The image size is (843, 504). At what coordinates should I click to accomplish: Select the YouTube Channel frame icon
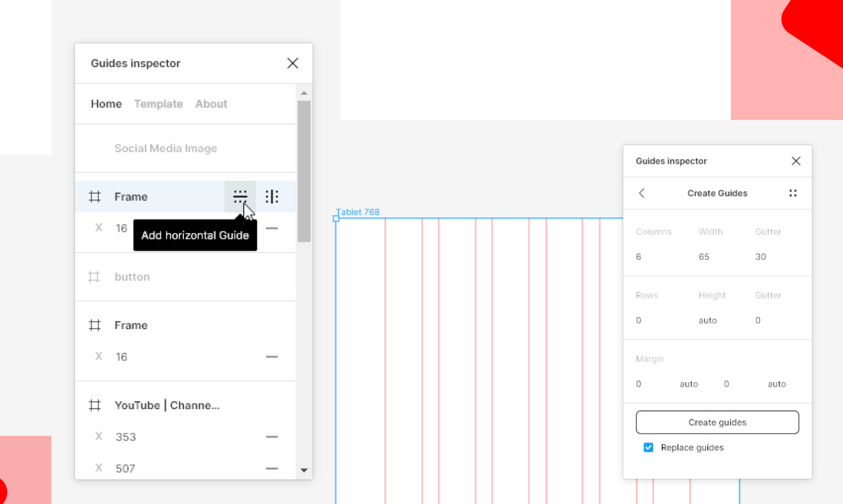[x=95, y=405]
